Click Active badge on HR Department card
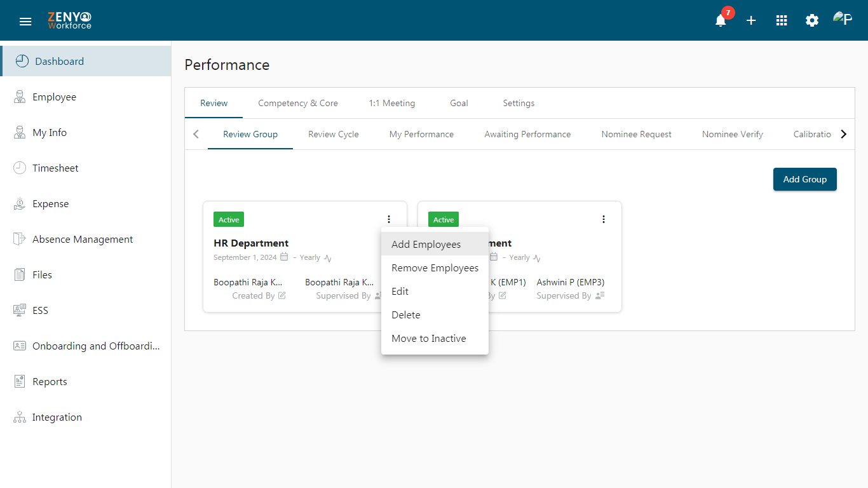Viewport: 868px width, 488px height. pyautogui.click(x=229, y=219)
